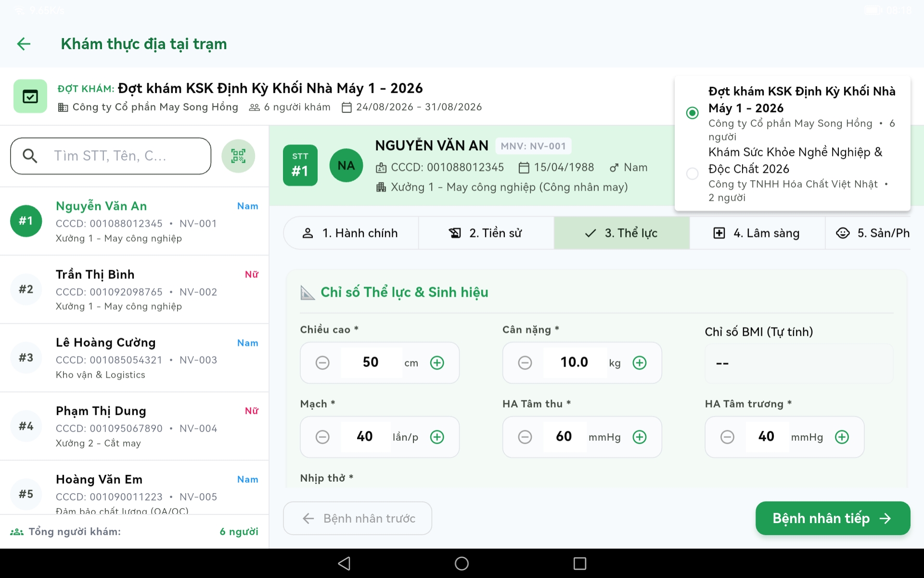
Task: Edit the Cân nặng value 10.0
Action: tap(574, 362)
